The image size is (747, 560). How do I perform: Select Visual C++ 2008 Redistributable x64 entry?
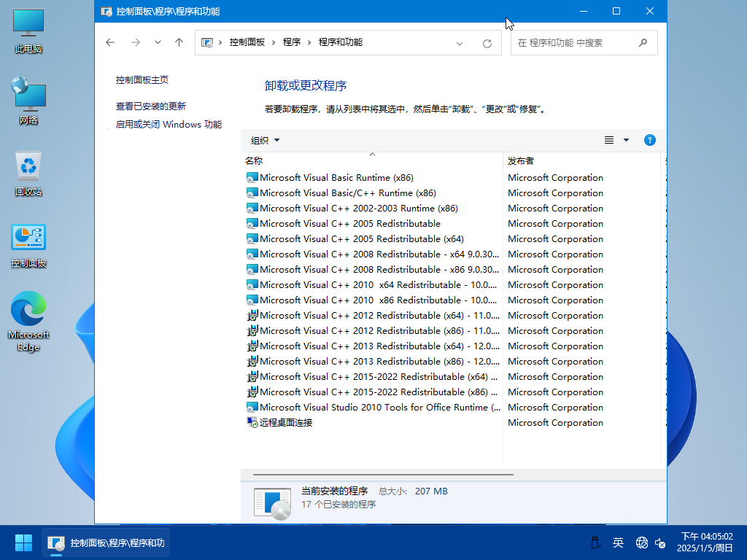(x=373, y=254)
